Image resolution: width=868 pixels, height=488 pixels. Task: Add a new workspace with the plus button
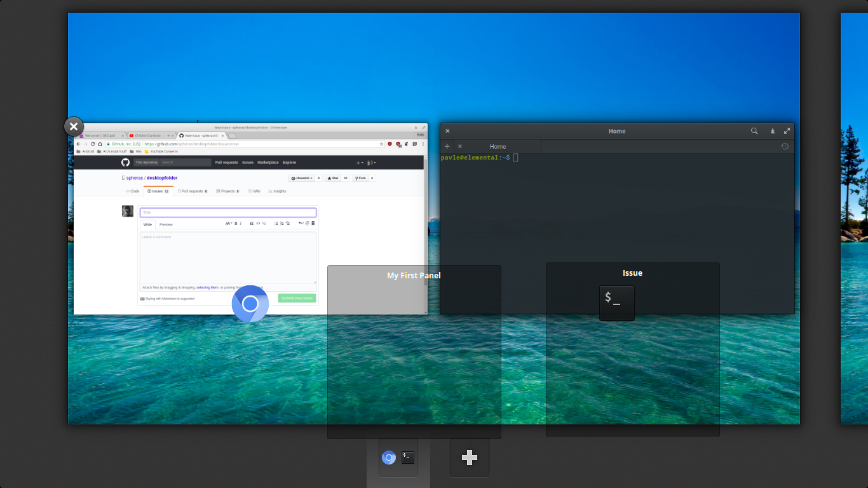pyautogui.click(x=470, y=457)
